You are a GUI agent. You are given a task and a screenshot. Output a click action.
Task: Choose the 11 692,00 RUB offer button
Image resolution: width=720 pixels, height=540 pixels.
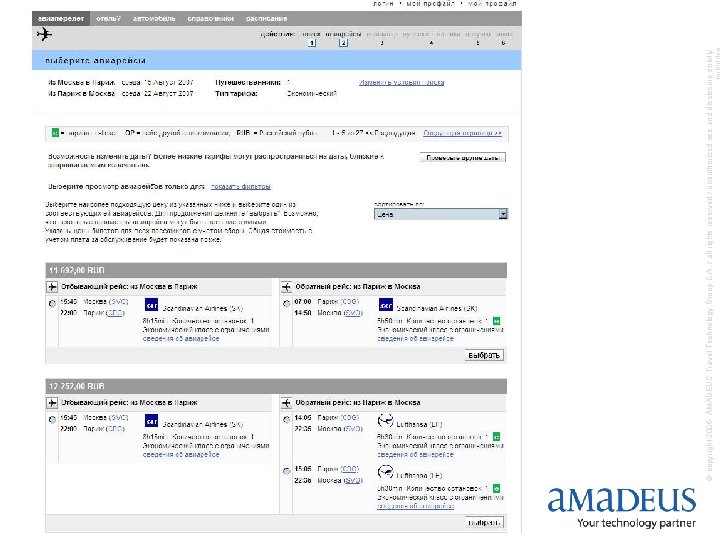[x=484, y=355]
